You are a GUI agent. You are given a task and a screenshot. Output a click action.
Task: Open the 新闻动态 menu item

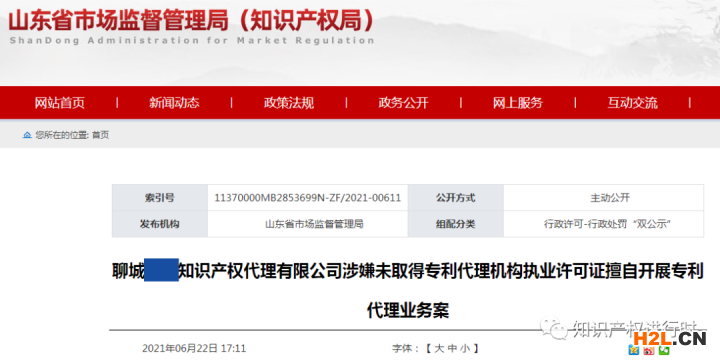(x=174, y=102)
